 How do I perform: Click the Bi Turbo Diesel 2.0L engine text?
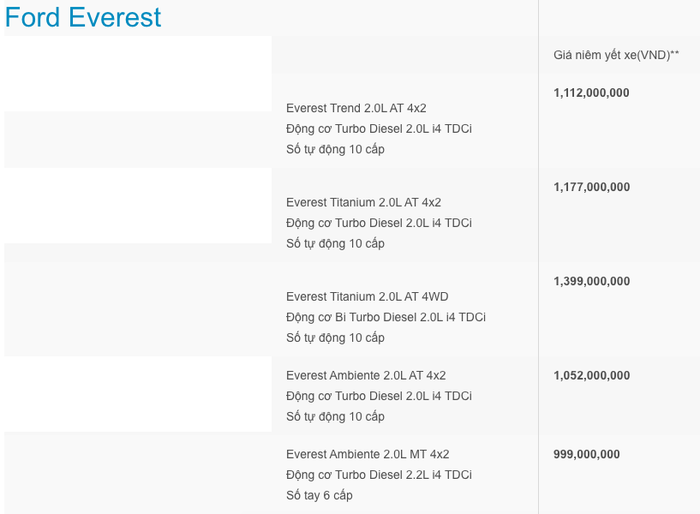pos(385,317)
